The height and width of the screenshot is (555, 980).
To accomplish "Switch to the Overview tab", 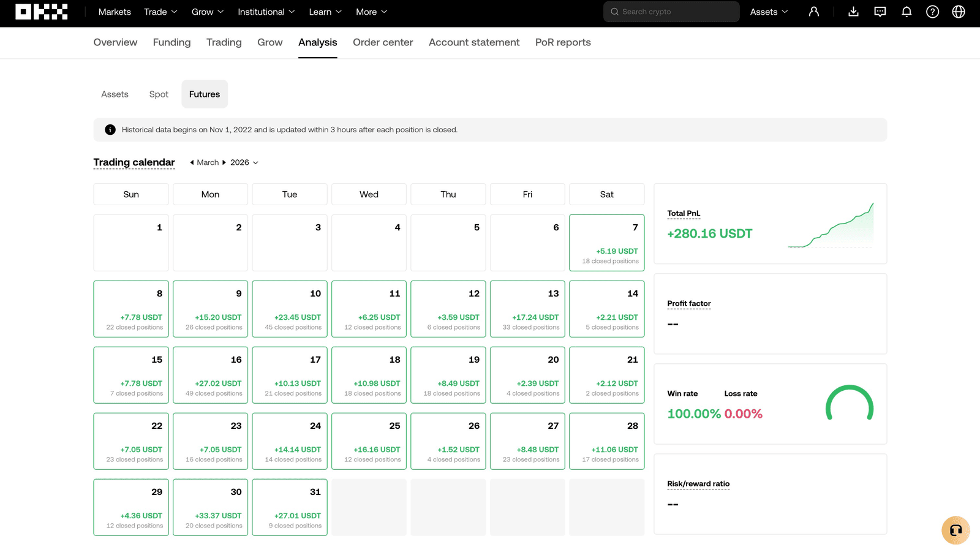I will (x=115, y=42).
